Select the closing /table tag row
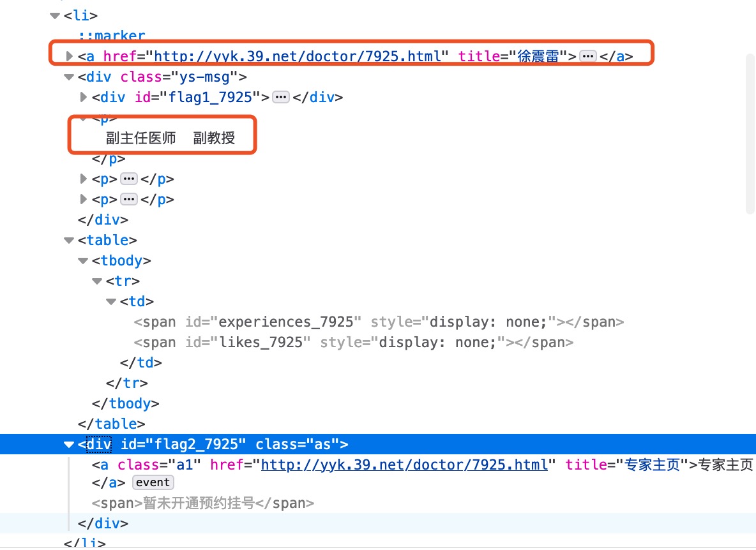 click(x=111, y=424)
